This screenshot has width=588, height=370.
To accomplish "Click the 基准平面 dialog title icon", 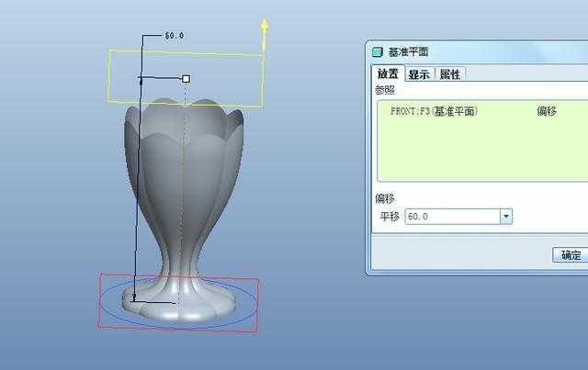I will (x=378, y=52).
